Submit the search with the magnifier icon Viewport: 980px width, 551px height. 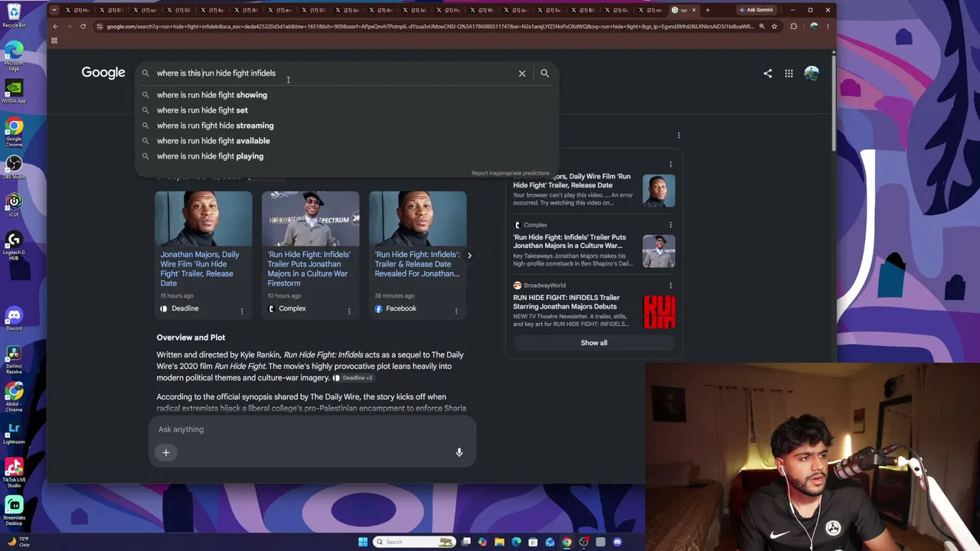click(x=544, y=73)
